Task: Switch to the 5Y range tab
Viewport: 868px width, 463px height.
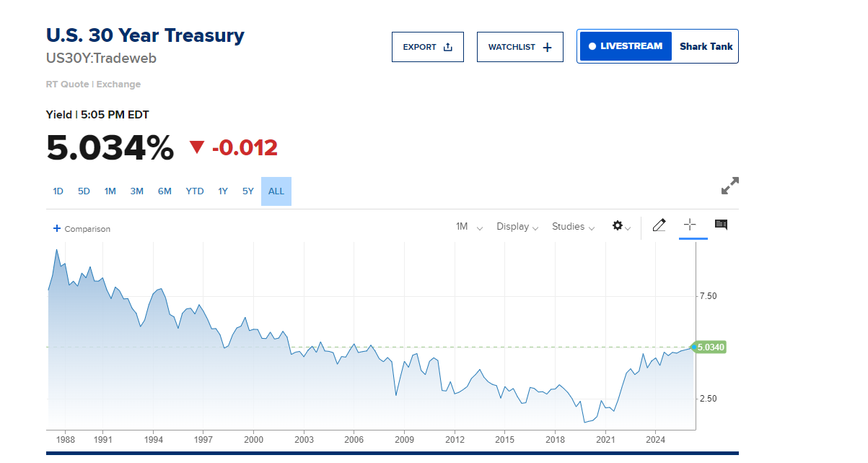Action: [248, 191]
